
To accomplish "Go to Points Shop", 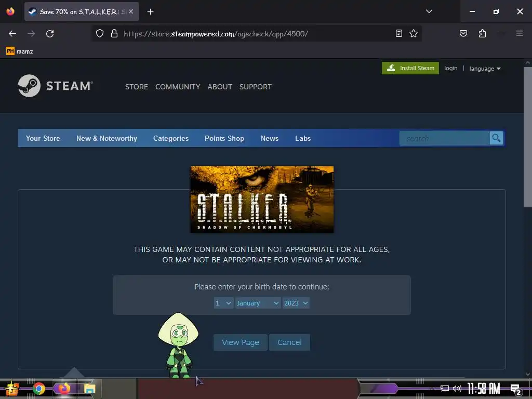I will point(224,138).
